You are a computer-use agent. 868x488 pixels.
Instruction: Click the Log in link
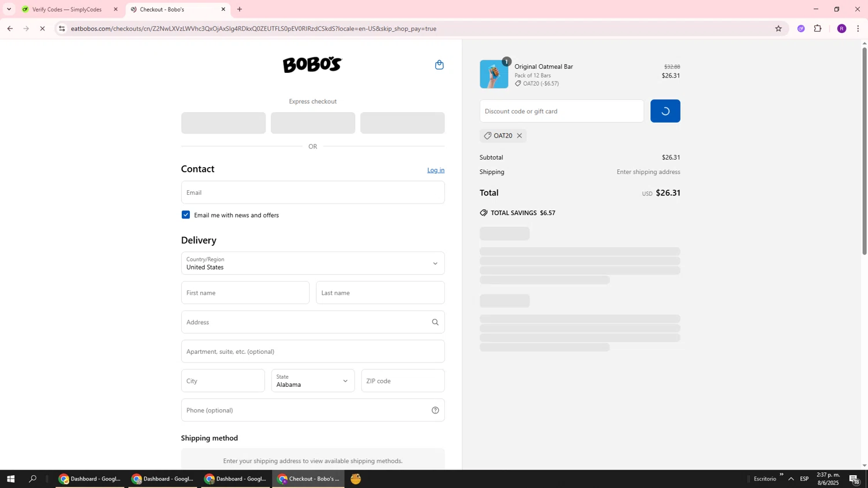pyautogui.click(x=436, y=170)
